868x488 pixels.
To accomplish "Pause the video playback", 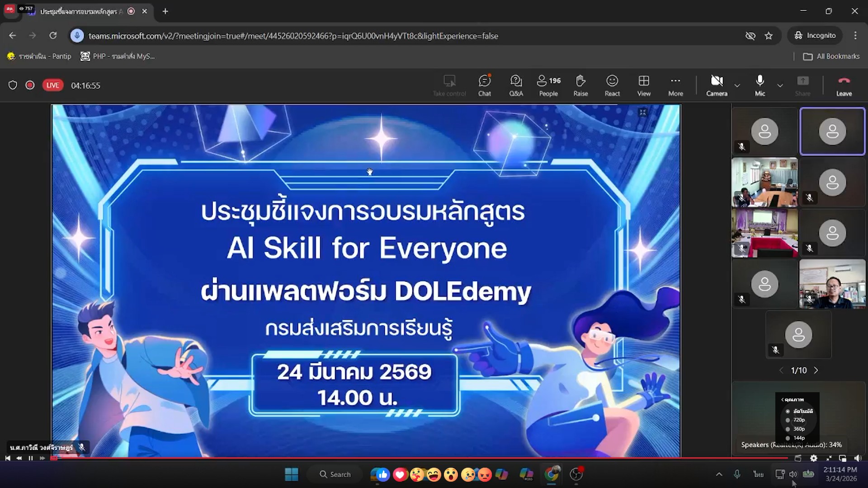I will 31,458.
